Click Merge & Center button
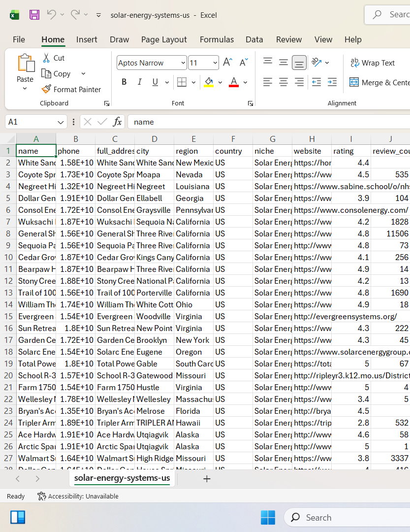 379,82
